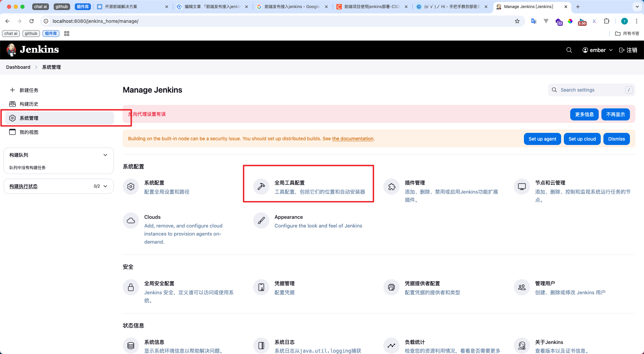This screenshot has height=354, width=644.
Task: Open 系统配置 gear icon
Action: point(131,187)
